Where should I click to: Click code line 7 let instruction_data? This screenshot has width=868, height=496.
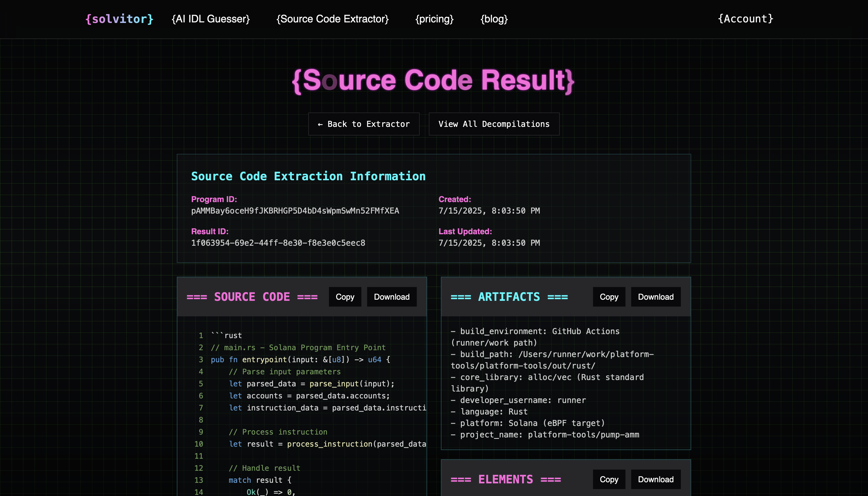pyautogui.click(x=328, y=408)
